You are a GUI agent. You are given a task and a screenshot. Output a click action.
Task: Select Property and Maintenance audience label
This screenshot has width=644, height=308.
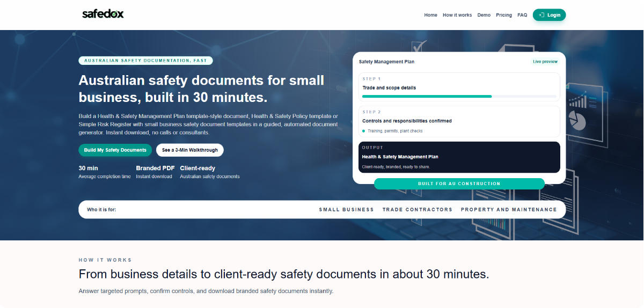[x=508, y=210]
